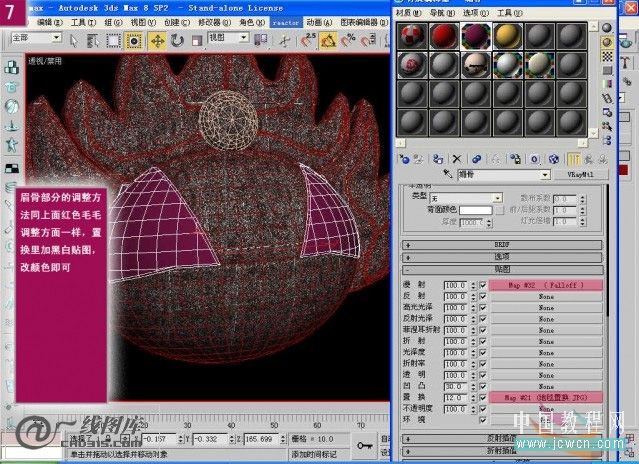This screenshot has width=639, height=464.
Task: Open the 编辑(E) menu
Action: coord(50,22)
